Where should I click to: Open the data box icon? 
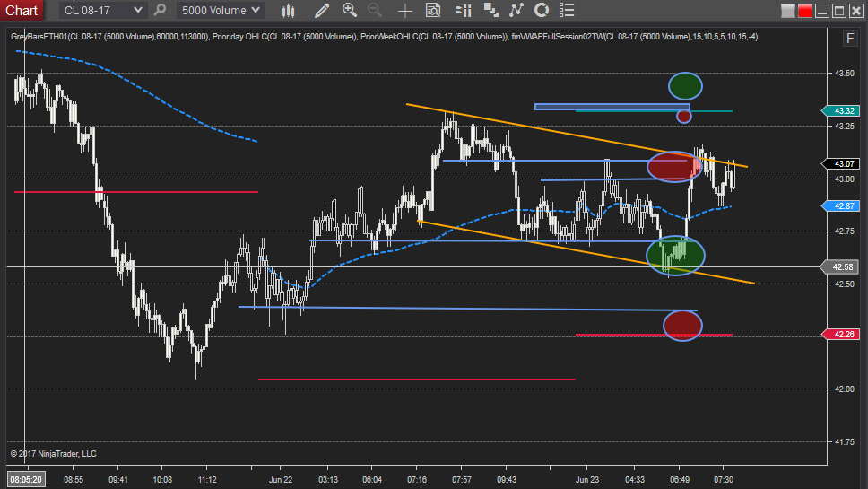point(433,10)
